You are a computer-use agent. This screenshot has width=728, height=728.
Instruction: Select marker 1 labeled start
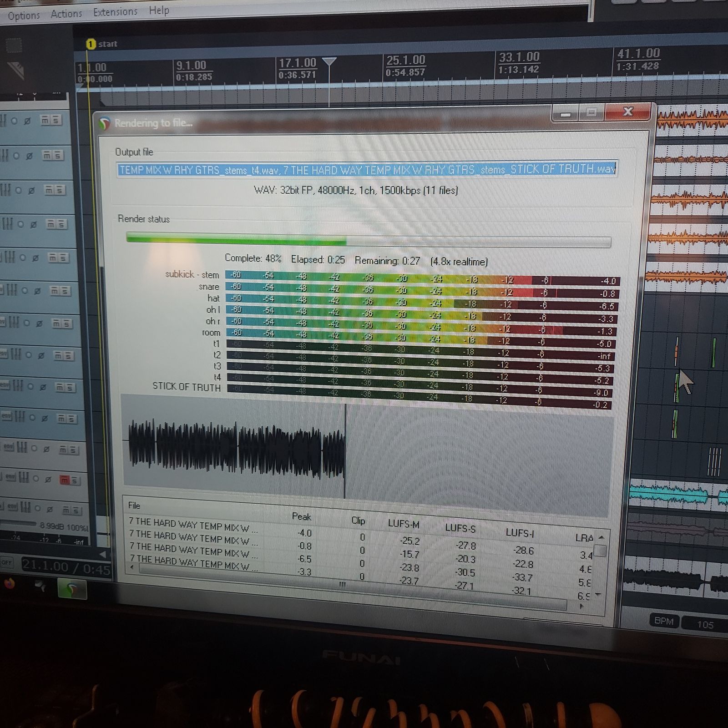pyautogui.click(x=91, y=44)
